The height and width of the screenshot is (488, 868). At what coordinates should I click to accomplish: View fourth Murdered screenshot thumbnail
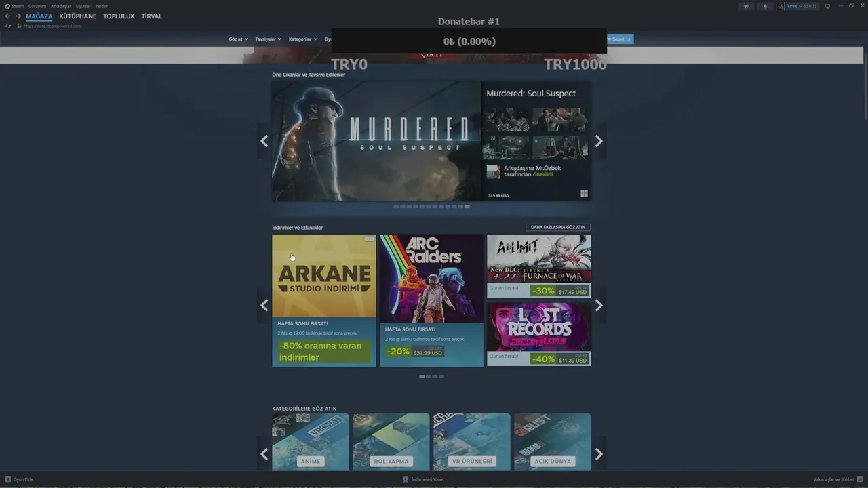pyautogui.click(x=559, y=147)
